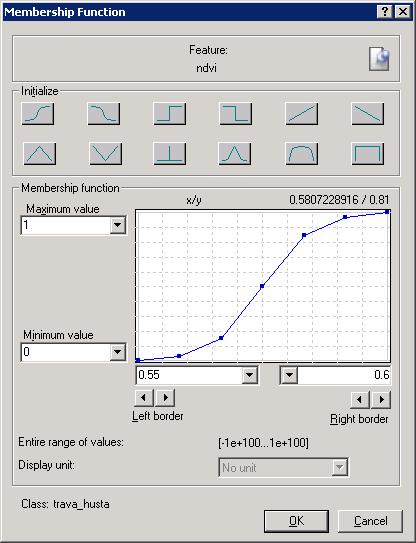Select the inverted V-shaped membership function
This screenshot has width=416, height=543.
point(106,153)
